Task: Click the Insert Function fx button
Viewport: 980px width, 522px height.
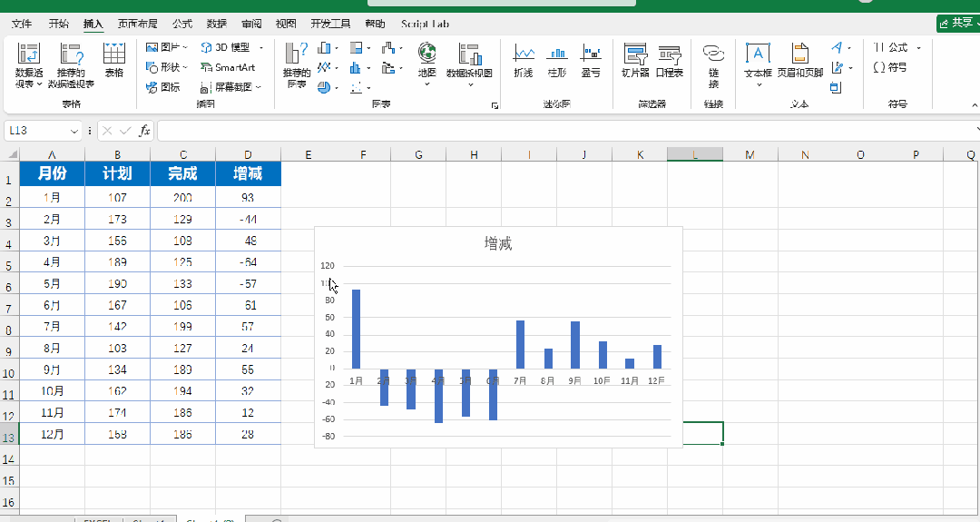Action: [144, 131]
